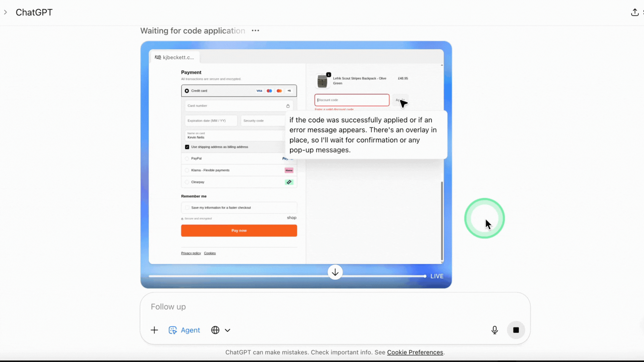Screen dimensions: 644x362
Task: Start voice input with microphone
Action: pyautogui.click(x=494, y=330)
